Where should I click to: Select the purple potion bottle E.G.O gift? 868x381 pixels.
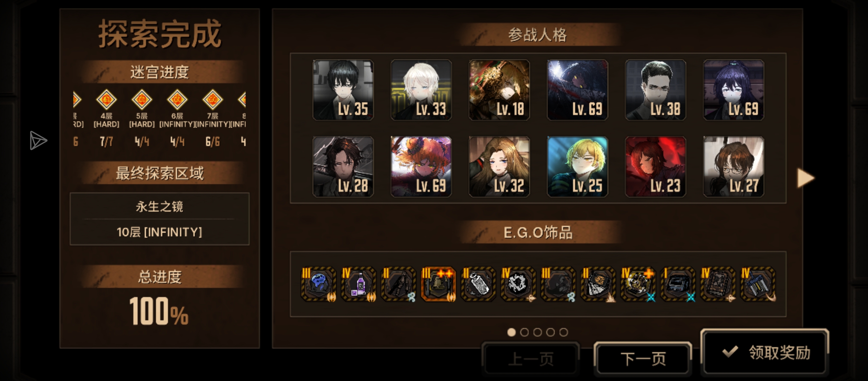(358, 284)
